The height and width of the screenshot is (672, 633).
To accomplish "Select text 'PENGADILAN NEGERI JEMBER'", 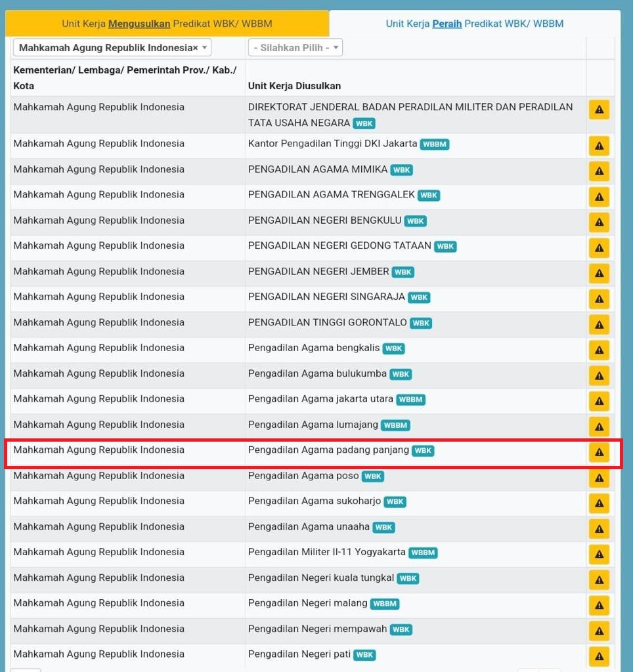I will pos(318,271).
